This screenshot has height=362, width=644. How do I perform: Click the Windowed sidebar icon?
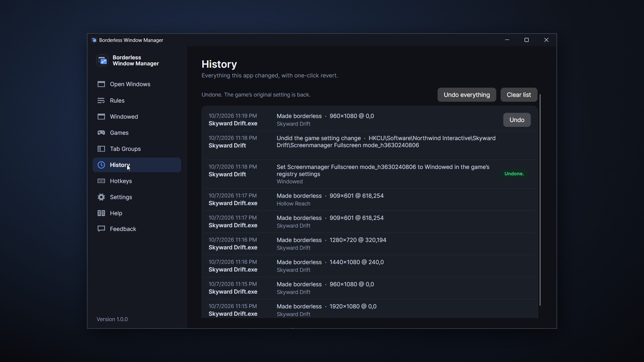(x=101, y=117)
